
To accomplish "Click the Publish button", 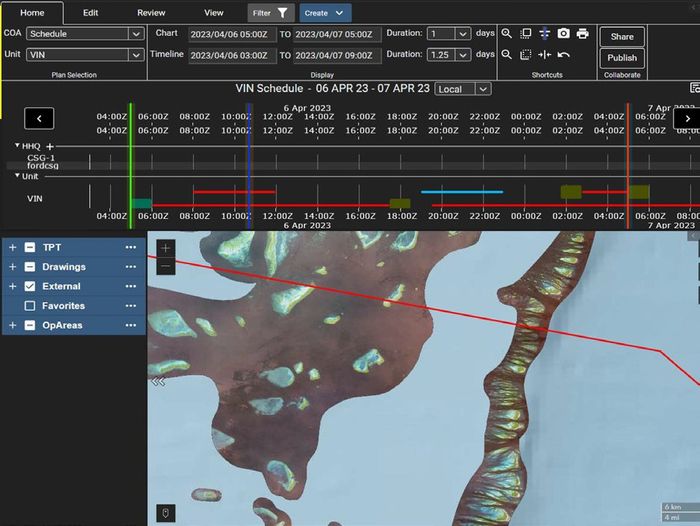I will [622, 58].
